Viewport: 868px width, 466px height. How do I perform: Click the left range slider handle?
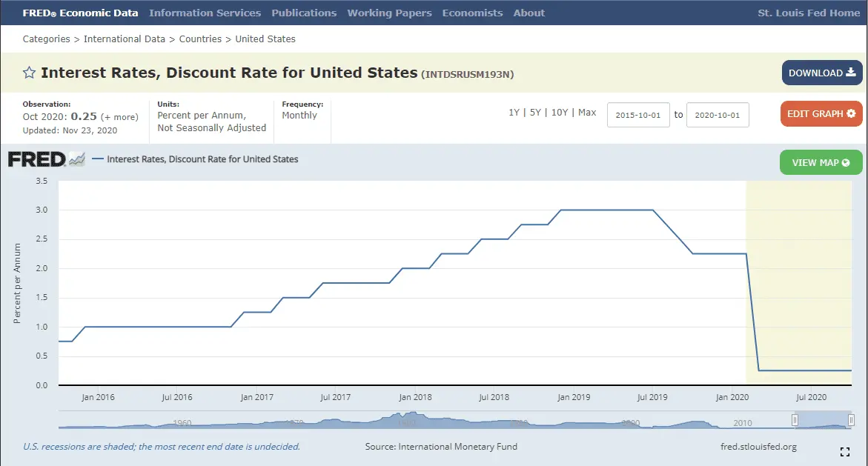pos(795,420)
